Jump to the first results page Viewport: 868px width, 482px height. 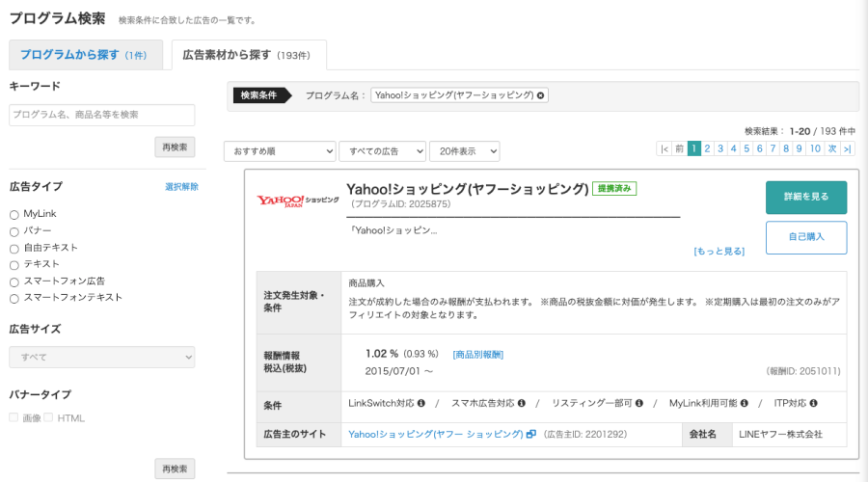(665, 148)
